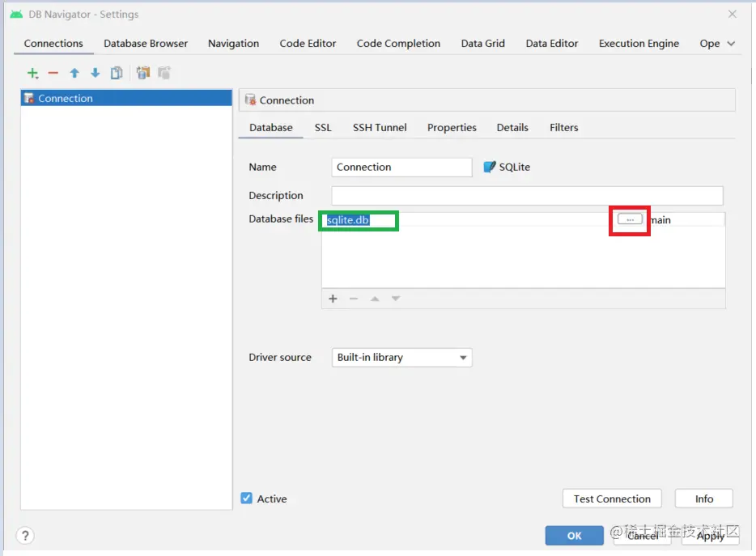Paste connection from clipboard icon
The image size is (756, 556).
tap(164, 74)
